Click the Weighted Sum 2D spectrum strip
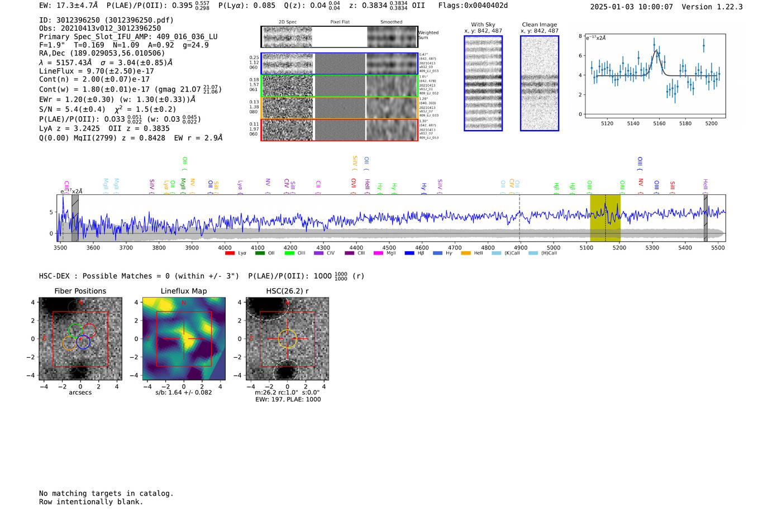This screenshot has width=782, height=532. [x=339, y=37]
